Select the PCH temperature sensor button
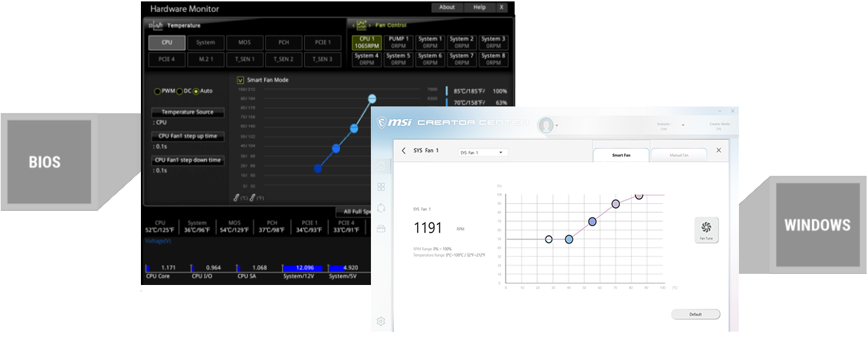The image size is (868, 341). coord(283,43)
